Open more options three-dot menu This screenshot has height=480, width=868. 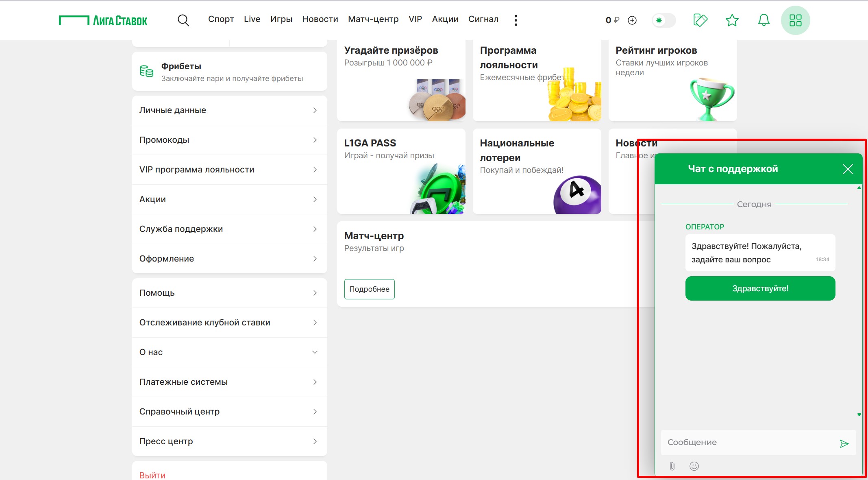click(x=516, y=20)
